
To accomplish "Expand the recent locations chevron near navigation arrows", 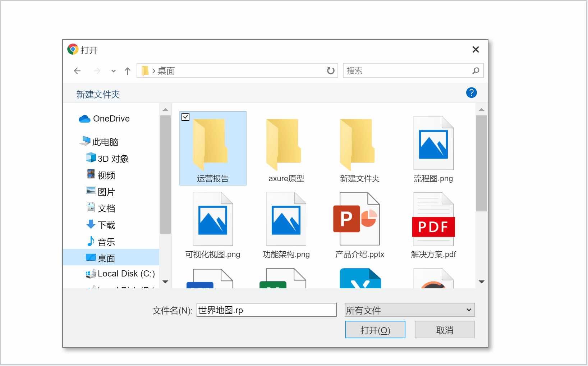I will coord(113,71).
